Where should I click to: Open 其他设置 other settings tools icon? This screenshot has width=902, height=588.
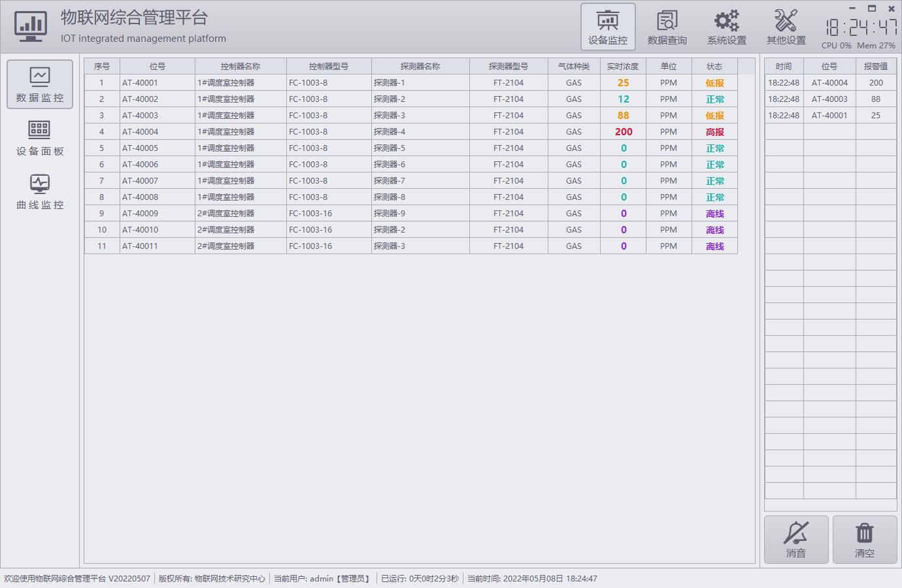click(786, 27)
